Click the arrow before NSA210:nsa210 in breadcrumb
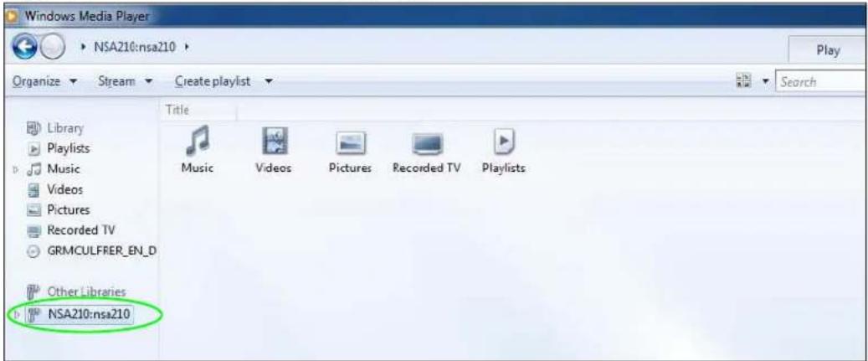Image resolution: width=868 pixels, height=361 pixels. (83, 47)
